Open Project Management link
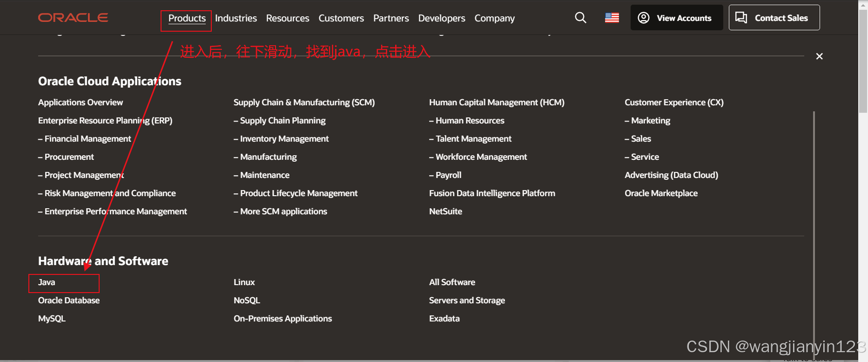The image size is (868, 362). 81,175
